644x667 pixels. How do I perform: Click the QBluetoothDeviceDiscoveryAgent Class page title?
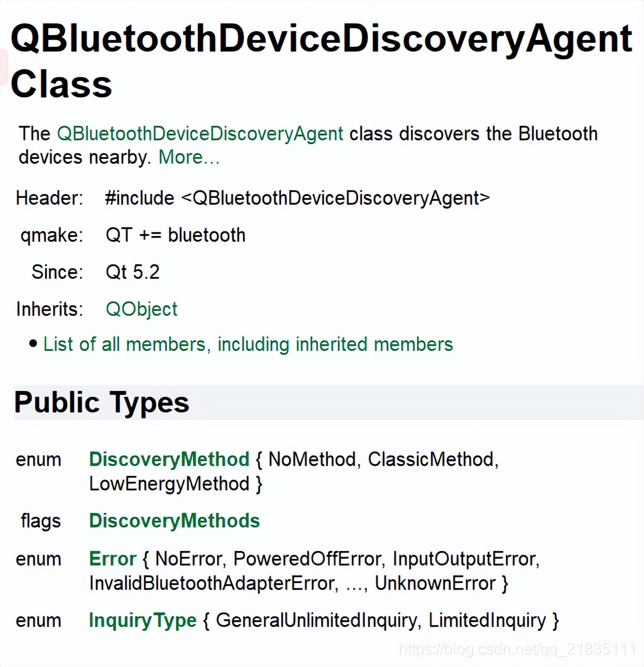(321, 60)
